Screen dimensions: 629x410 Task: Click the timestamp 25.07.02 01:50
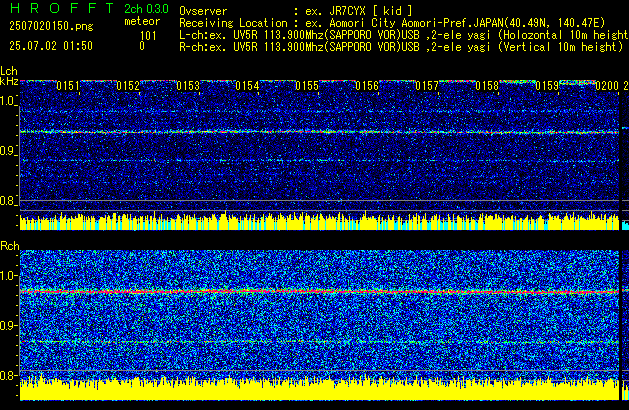click(x=51, y=46)
